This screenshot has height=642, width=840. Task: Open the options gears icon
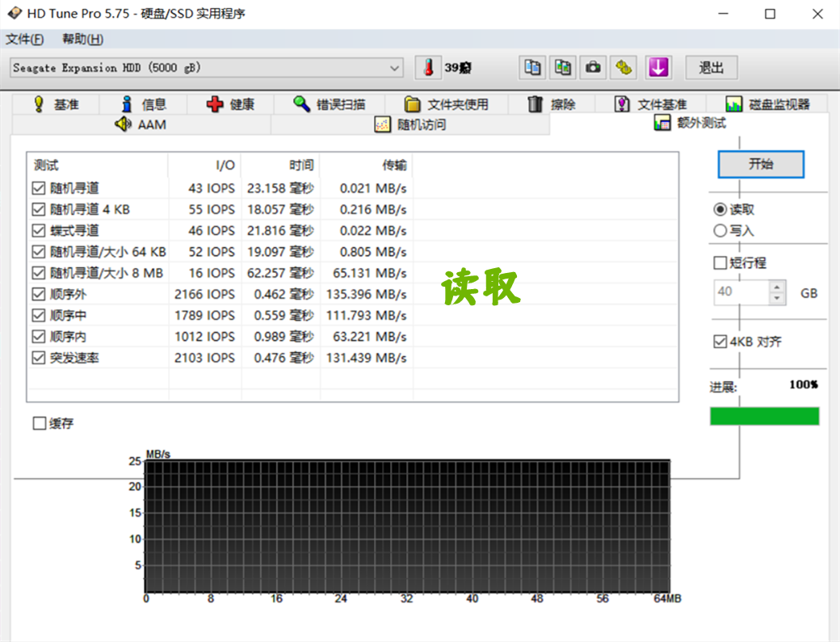coord(624,68)
